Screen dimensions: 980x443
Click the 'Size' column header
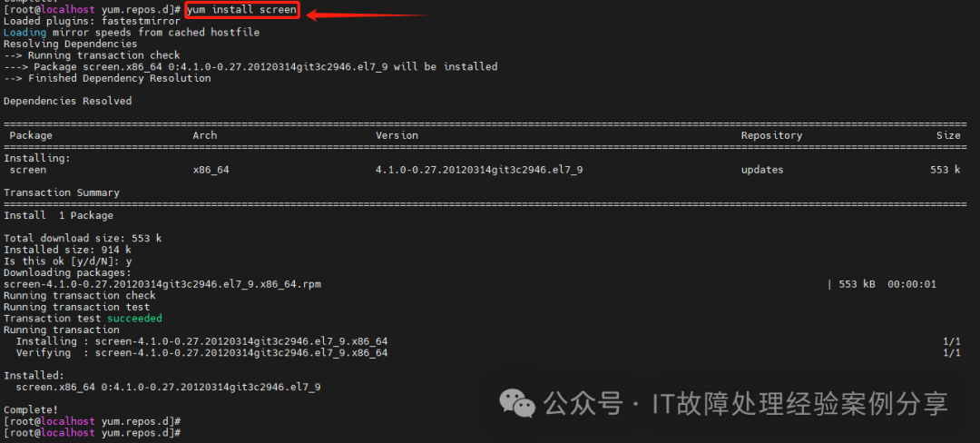click(948, 135)
